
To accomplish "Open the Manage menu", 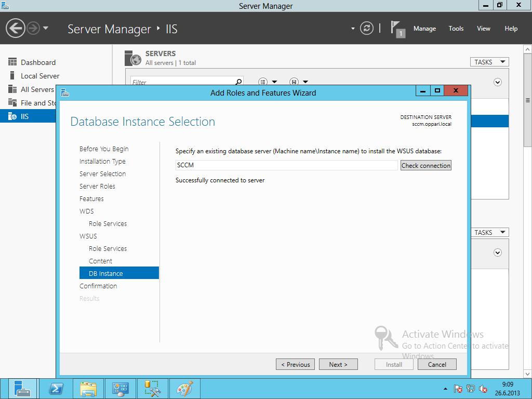I will point(424,29).
